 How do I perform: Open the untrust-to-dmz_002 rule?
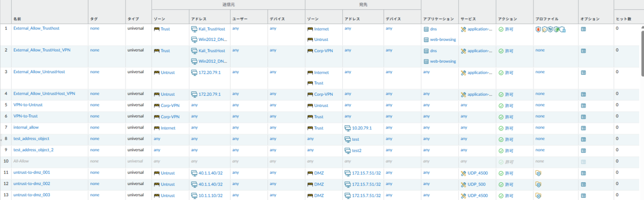(32, 183)
